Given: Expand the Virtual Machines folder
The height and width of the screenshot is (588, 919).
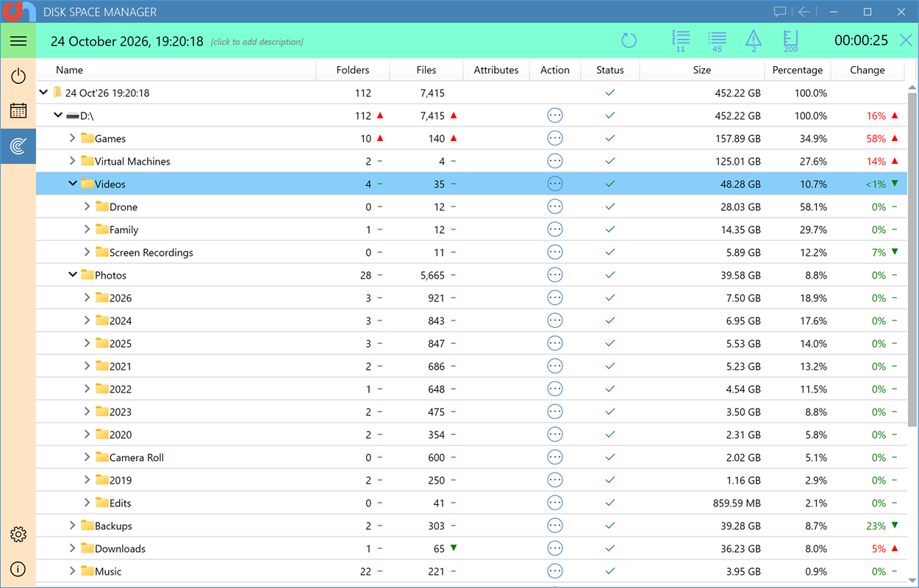Looking at the screenshot, I should [x=73, y=161].
